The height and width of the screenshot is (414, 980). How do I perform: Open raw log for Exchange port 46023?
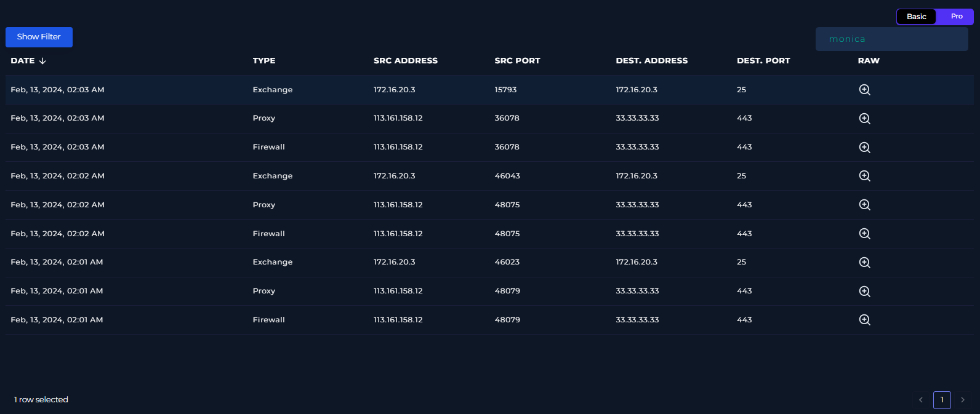[x=864, y=263]
